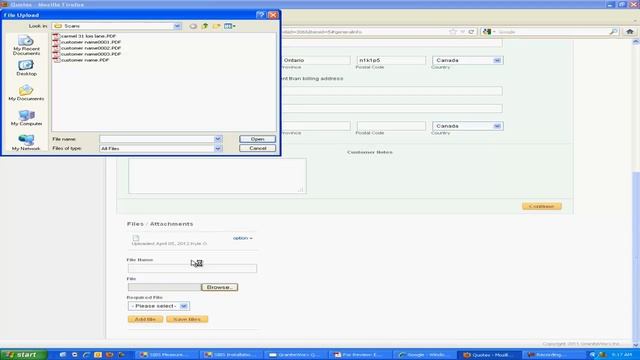Click the uploaded attachment file icon
This screenshot has width=640, height=360.
tap(136, 238)
